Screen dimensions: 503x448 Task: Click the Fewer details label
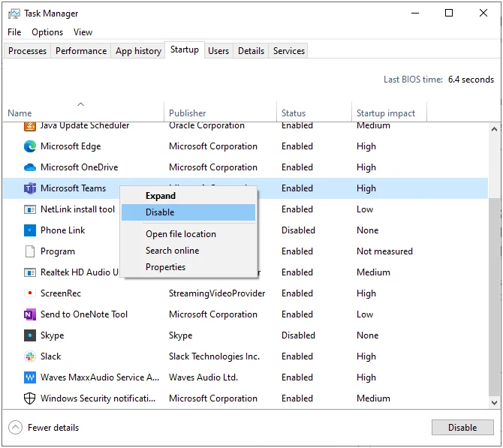[53, 428]
